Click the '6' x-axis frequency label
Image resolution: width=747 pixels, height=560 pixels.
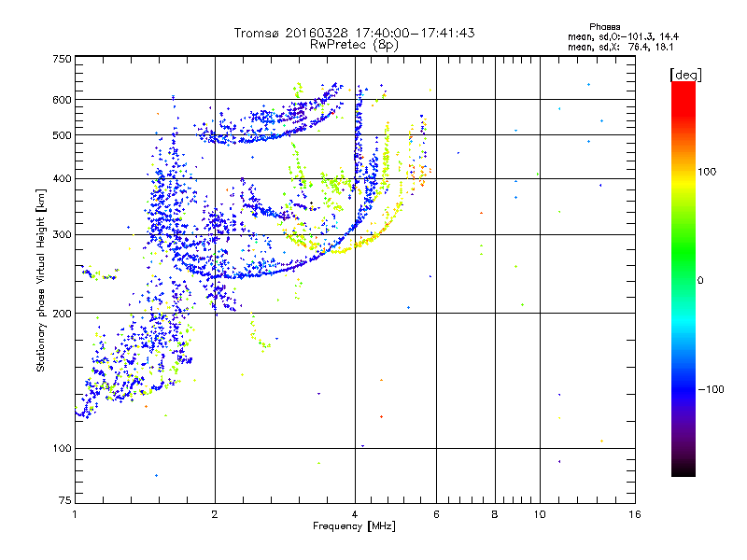click(436, 514)
